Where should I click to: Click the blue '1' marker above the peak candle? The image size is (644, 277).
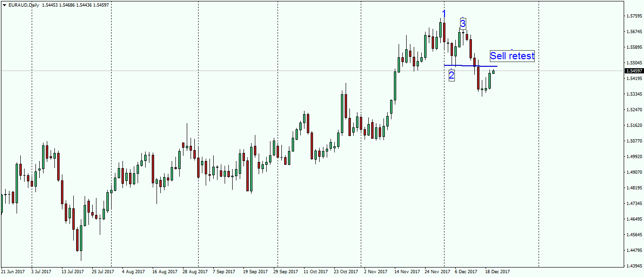coord(444,12)
